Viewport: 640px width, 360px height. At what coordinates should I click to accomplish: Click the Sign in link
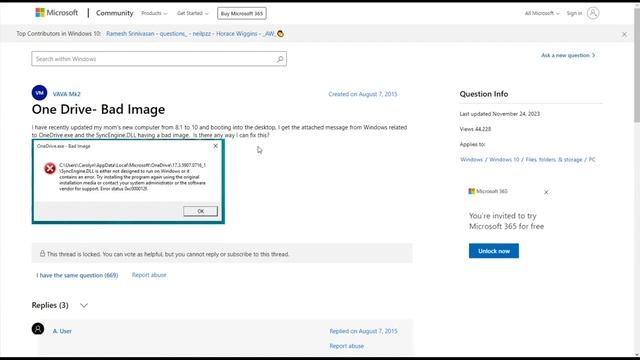coord(574,13)
